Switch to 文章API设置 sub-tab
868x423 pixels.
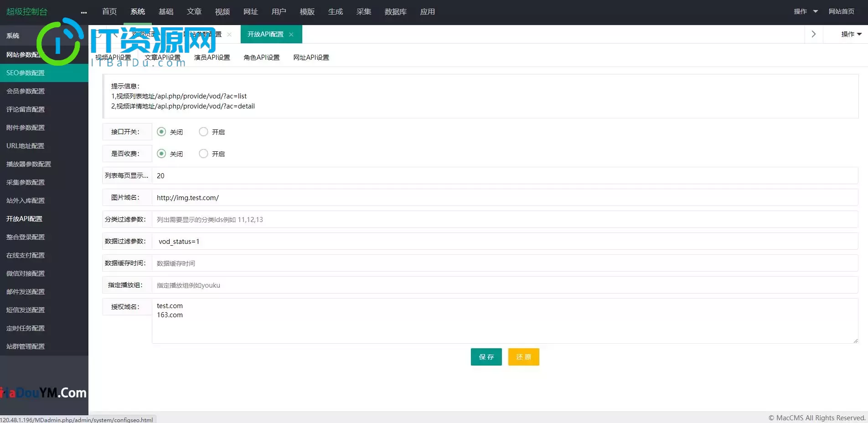coord(163,57)
